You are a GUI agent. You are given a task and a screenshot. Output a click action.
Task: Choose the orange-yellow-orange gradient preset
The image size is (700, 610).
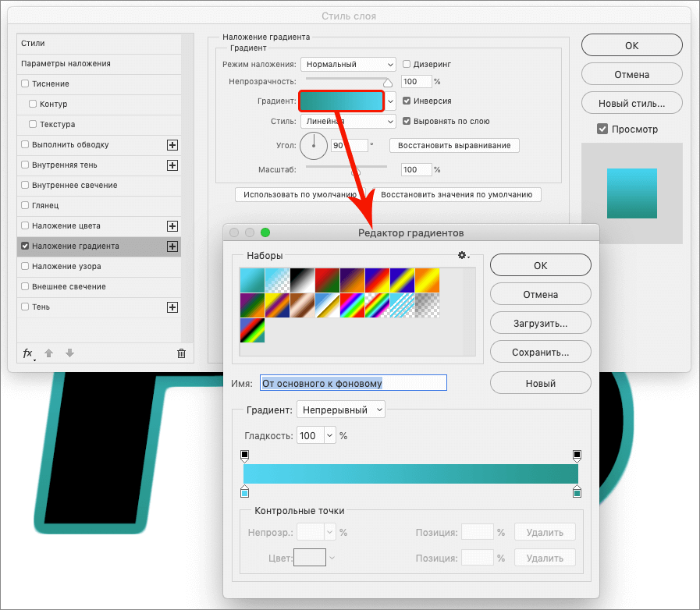click(x=427, y=280)
